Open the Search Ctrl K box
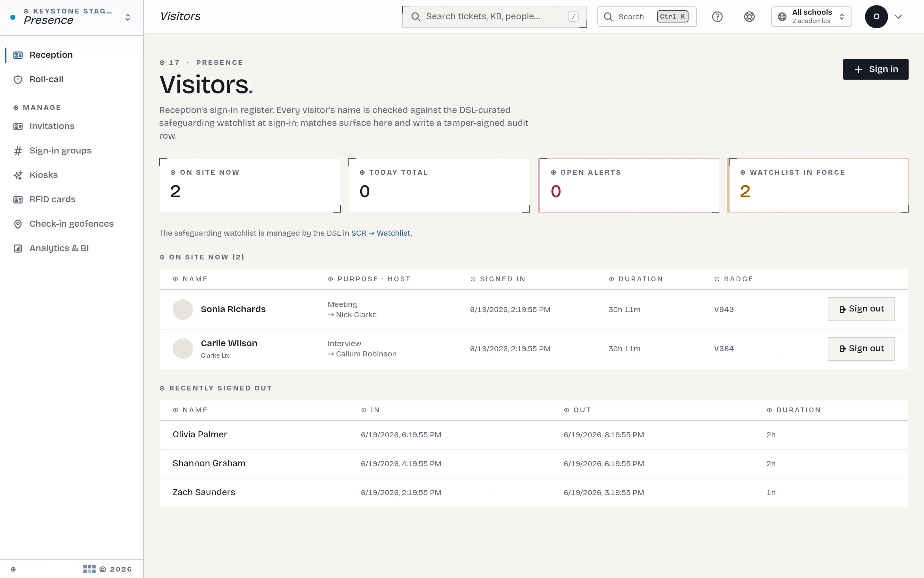Viewport: 924px width, 578px height. tap(647, 16)
